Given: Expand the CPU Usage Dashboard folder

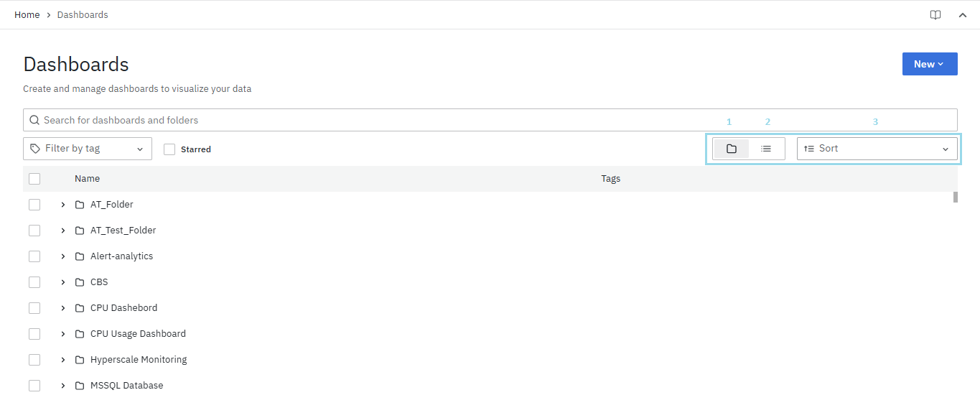Looking at the screenshot, I should pyautogui.click(x=63, y=334).
